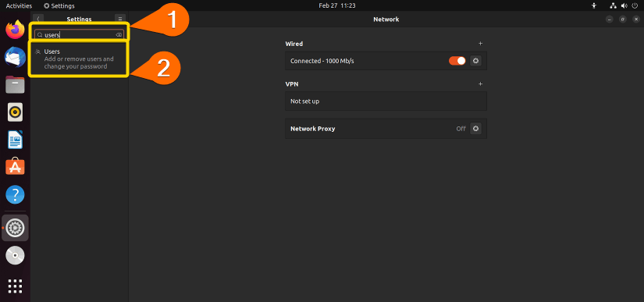Open the Help dock icon
This screenshot has width=644, height=302.
click(x=15, y=194)
